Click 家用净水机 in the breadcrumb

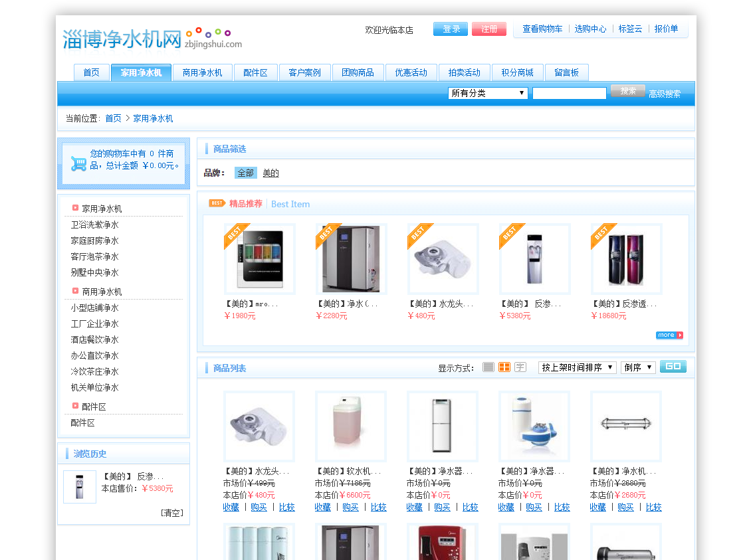(153, 118)
